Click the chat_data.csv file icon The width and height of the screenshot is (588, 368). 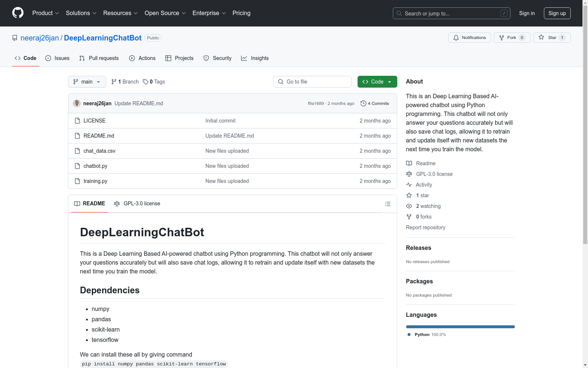point(77,151)
